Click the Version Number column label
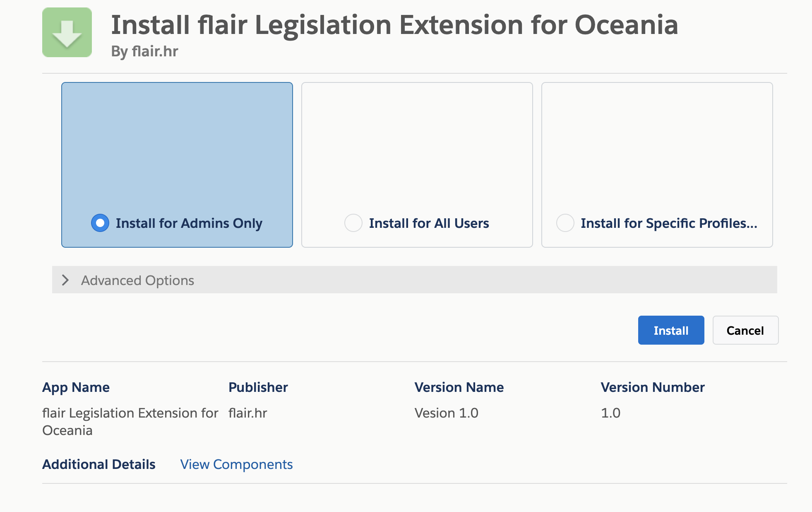The width and height of the screenshot is (812, 512). (x=652, y=387)
